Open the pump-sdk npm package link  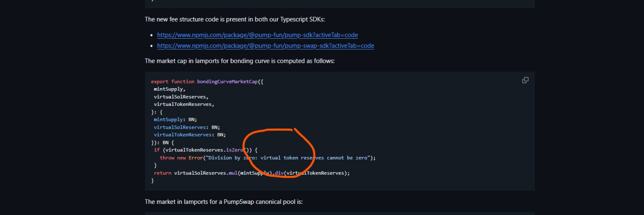coord(258,35)
